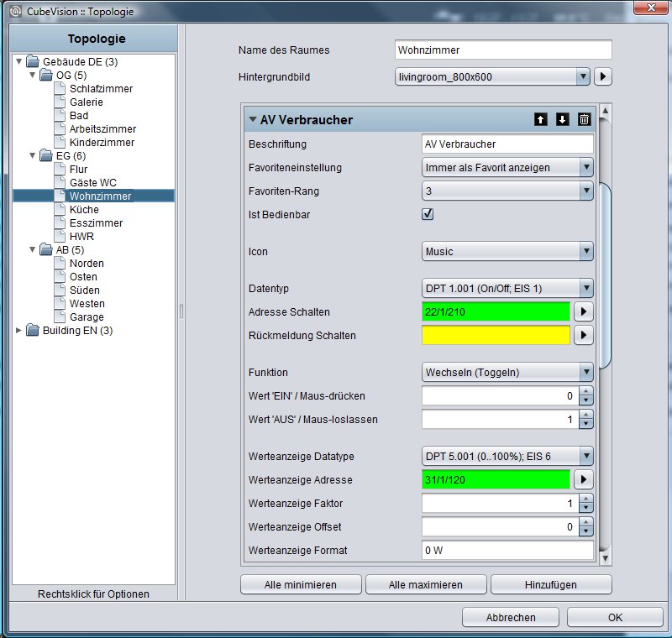This screenshot has width=672, height=638.
Task: Click the yellow Rückmeldung Schalten field
Action: point(496,335)
